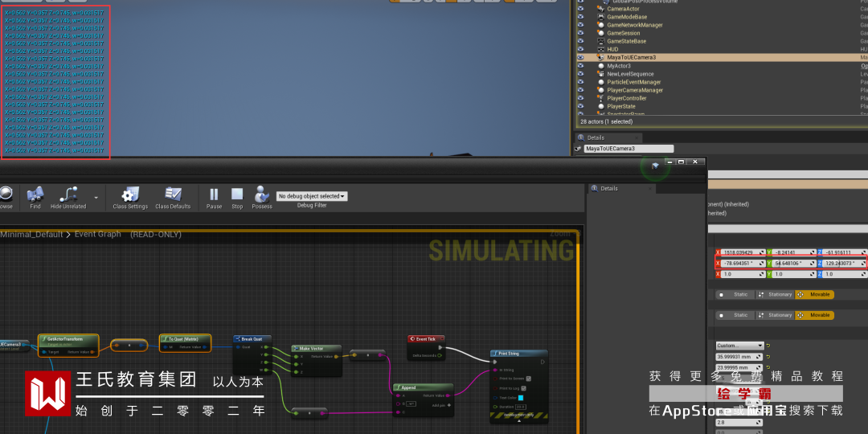The width and height of the screenshot is (868, 434).
Task: Click the Rotation Y value field
Action: [x=792, y=264]
